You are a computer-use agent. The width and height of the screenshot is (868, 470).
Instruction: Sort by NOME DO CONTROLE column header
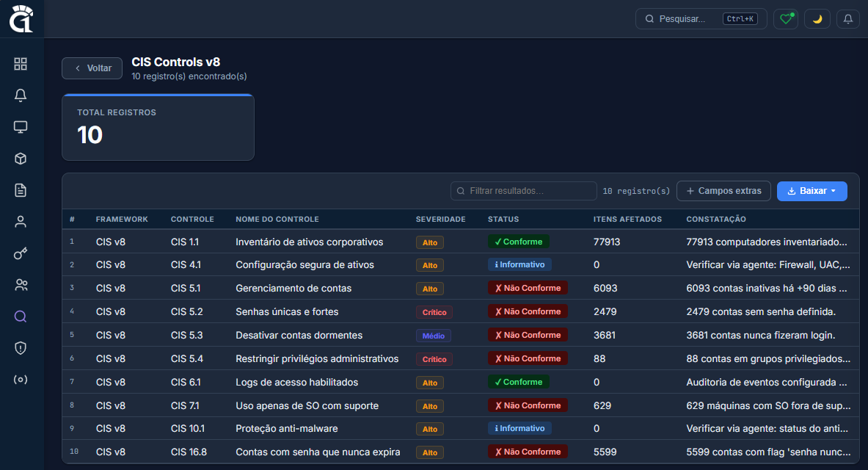(x=277, y=219)
